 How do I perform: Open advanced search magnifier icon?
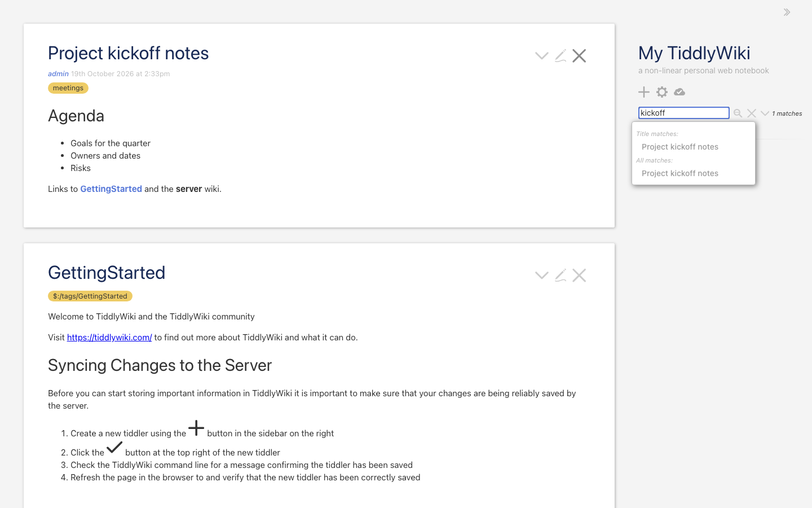coord(738,113)
